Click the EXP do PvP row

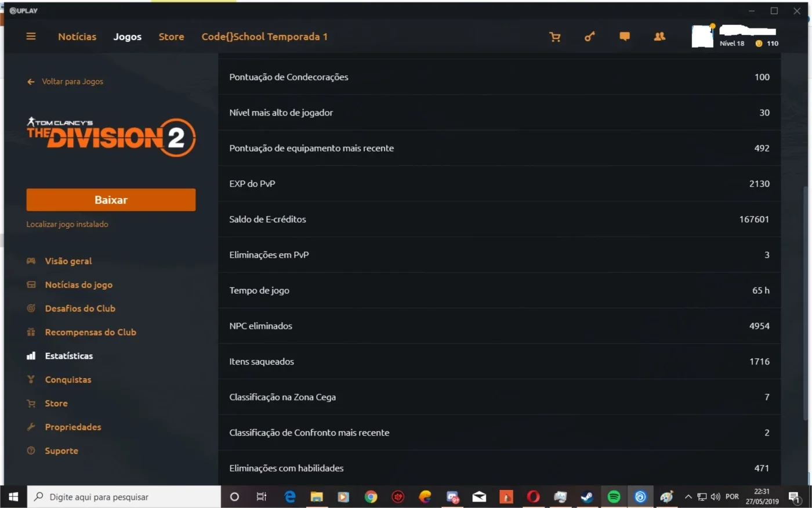499,183
